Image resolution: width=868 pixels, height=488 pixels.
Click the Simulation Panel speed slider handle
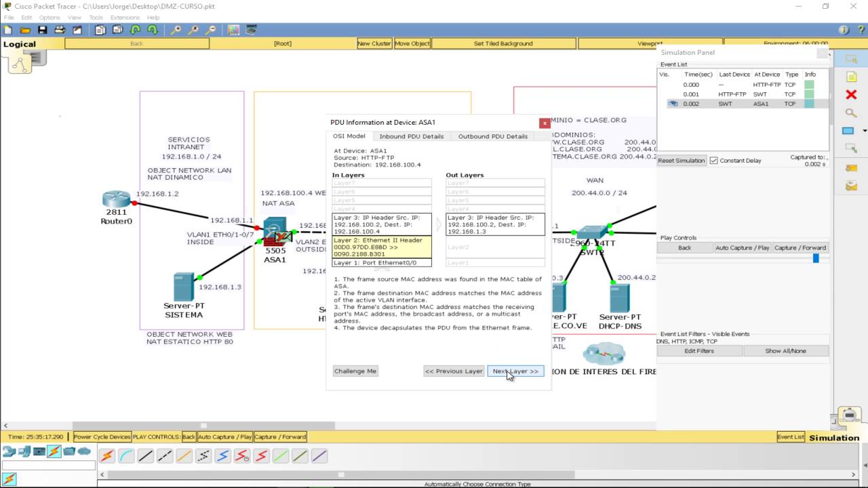[x=816, y=258]
